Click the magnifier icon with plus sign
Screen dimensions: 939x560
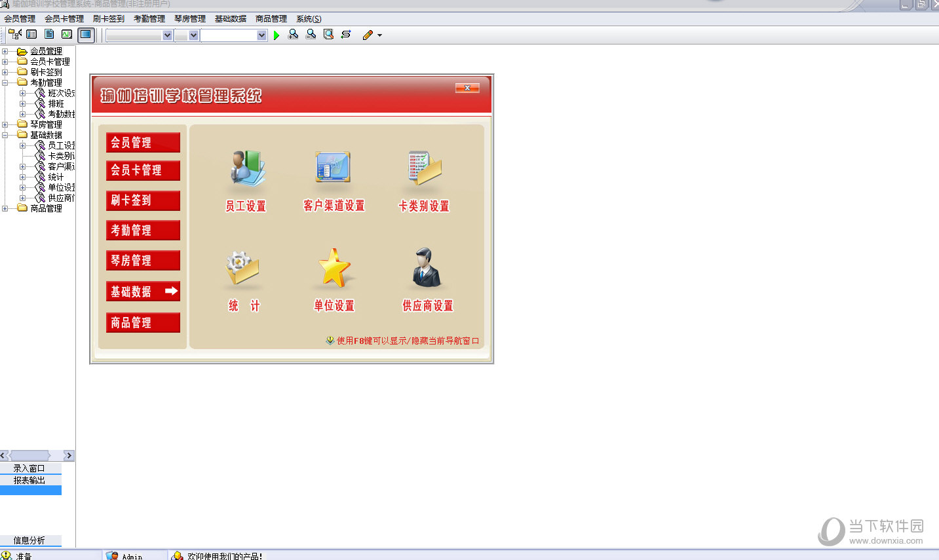[293, 35]
